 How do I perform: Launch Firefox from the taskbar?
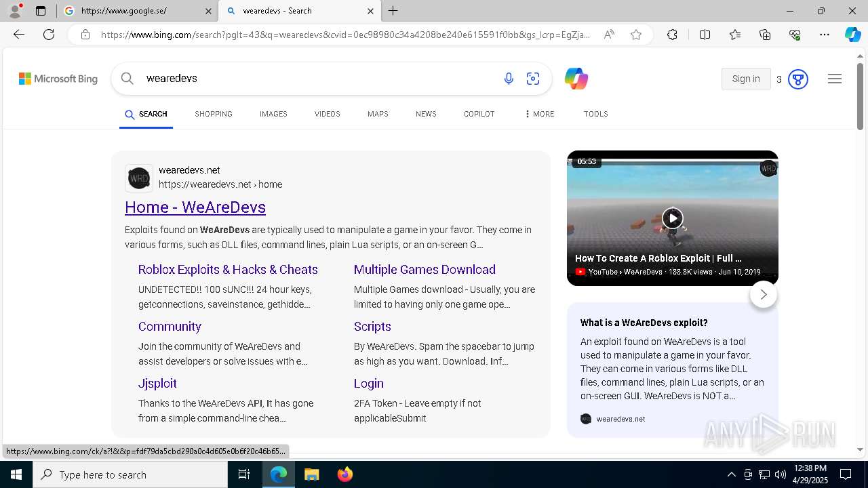tap(345, 474)
